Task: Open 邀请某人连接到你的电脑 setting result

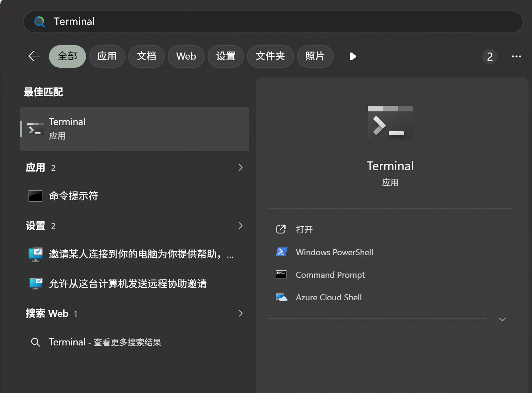Action: (135, 254)
